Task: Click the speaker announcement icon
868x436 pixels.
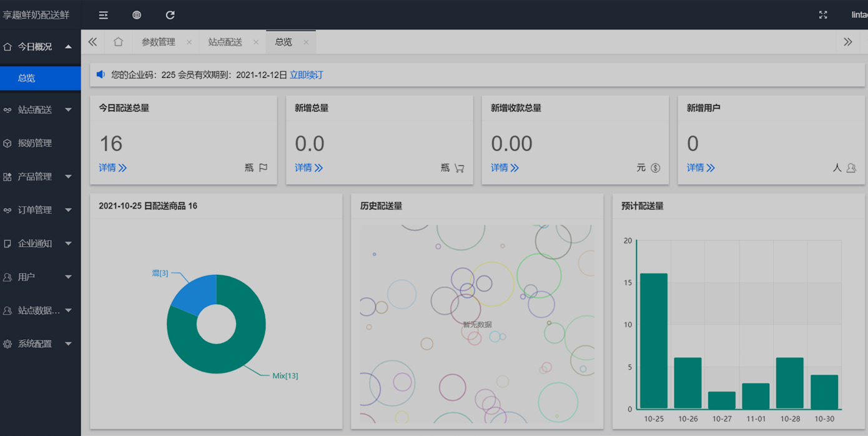Action: point(101,75)
